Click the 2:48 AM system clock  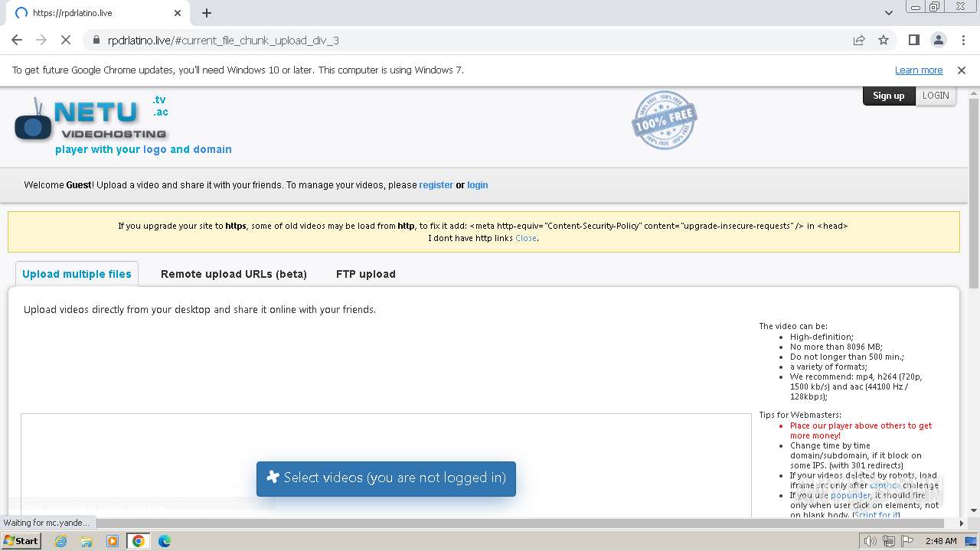pyautogui.click(x=941, y=541)
